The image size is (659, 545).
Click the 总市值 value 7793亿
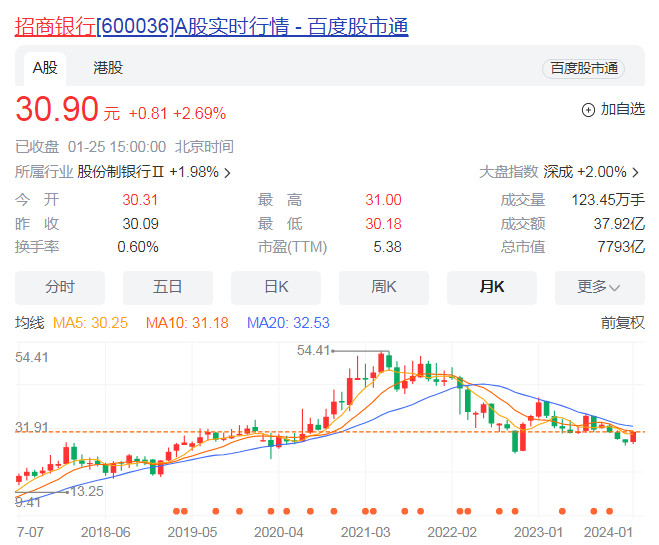pos(621,247)
